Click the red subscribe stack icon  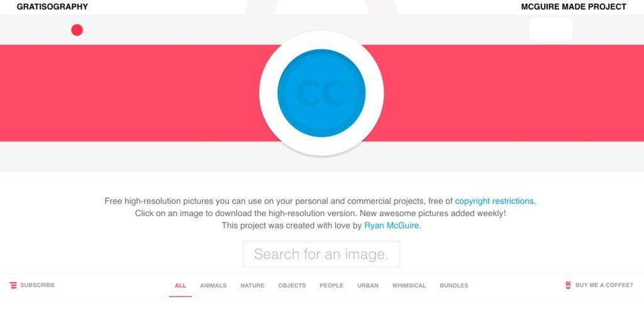pos(14,285)
